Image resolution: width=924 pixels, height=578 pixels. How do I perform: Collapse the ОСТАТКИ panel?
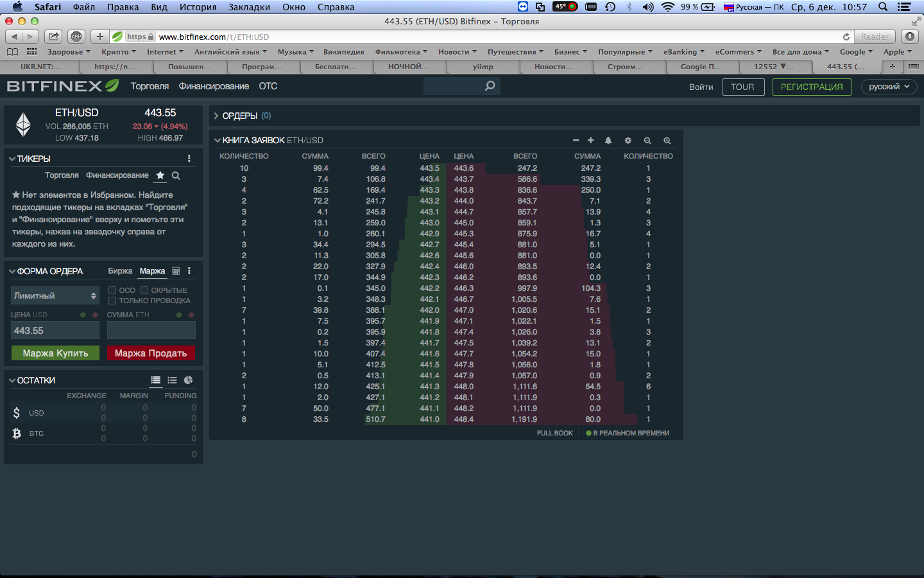(12, 380)
